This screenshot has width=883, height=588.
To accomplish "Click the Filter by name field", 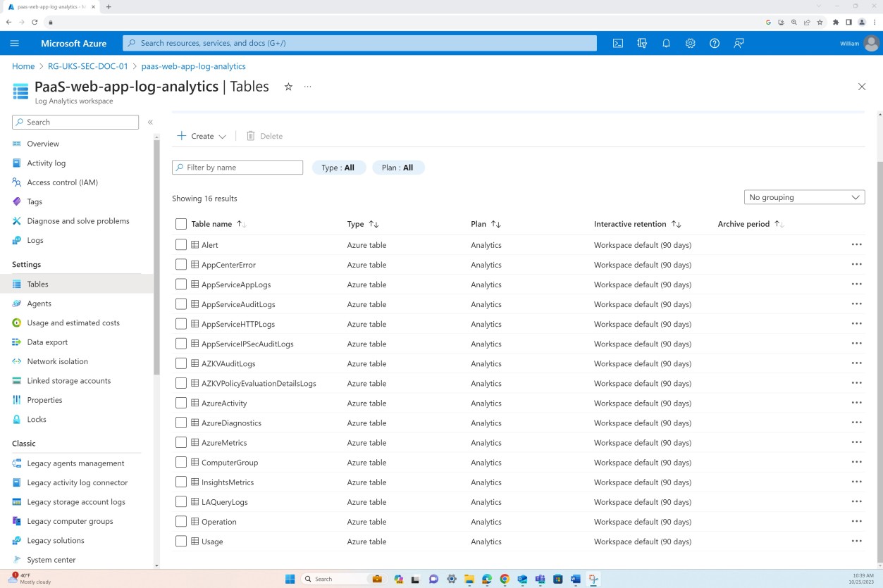I will pos(237,167).
